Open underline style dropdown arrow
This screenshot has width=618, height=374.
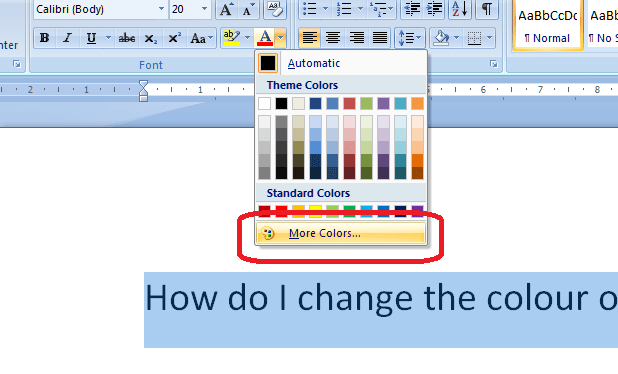pos(108,38)
